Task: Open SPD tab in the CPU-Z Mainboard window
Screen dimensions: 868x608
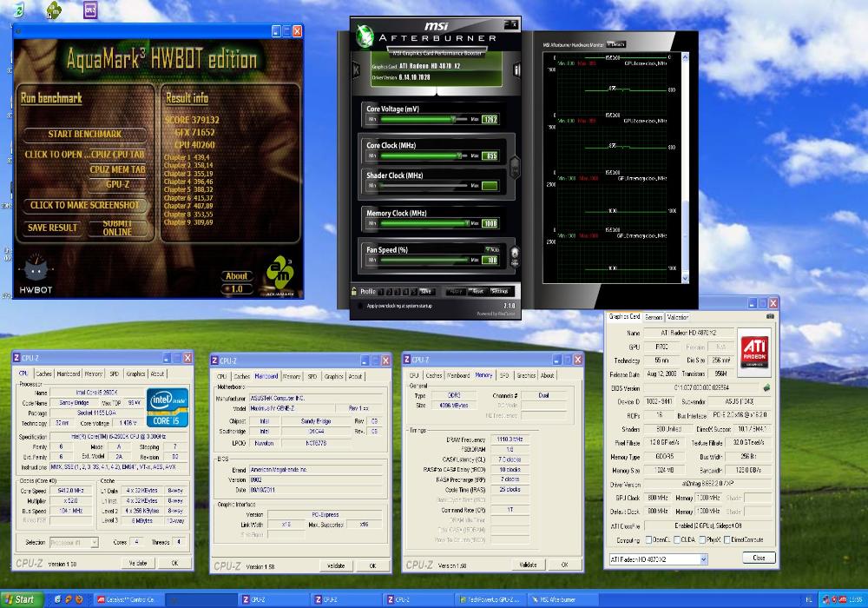Action: (312, 377)
